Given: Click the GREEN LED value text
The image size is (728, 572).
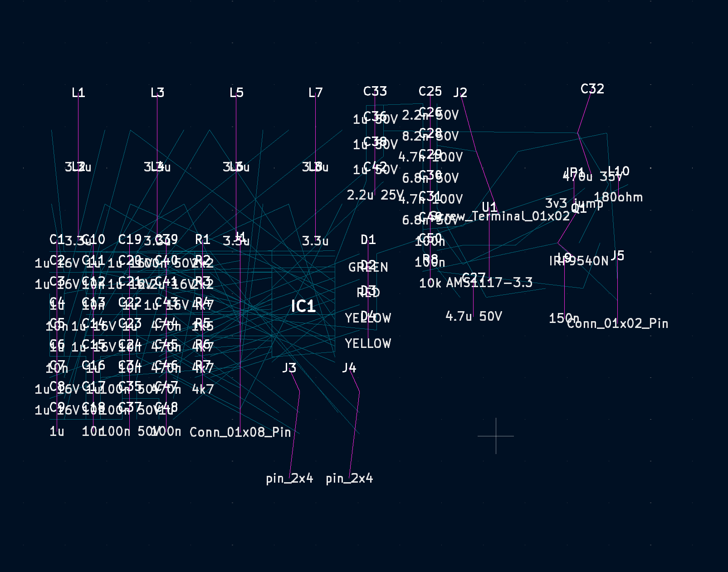Looking at the screenshot, I should [368, 267].
